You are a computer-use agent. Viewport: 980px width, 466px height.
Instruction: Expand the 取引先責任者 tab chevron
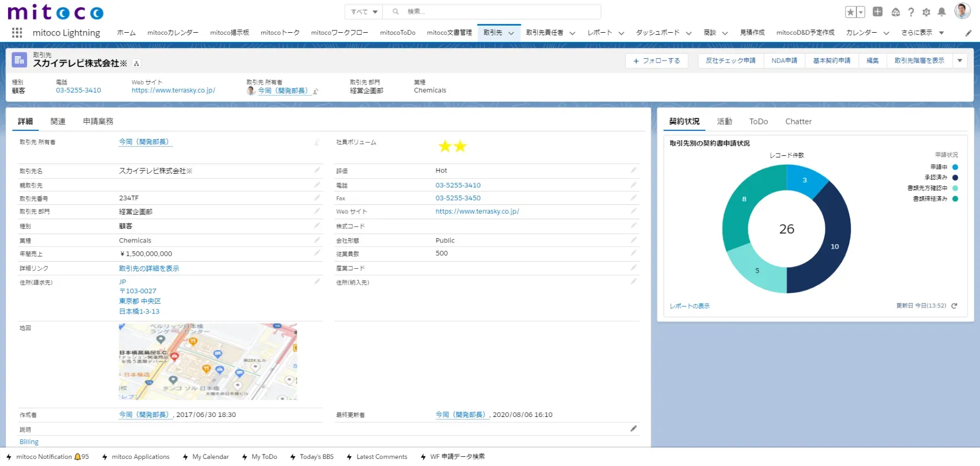point(572,33)
